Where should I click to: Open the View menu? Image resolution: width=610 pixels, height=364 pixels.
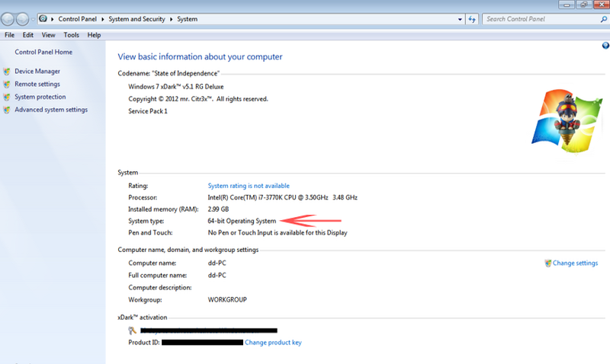[48, 35]
